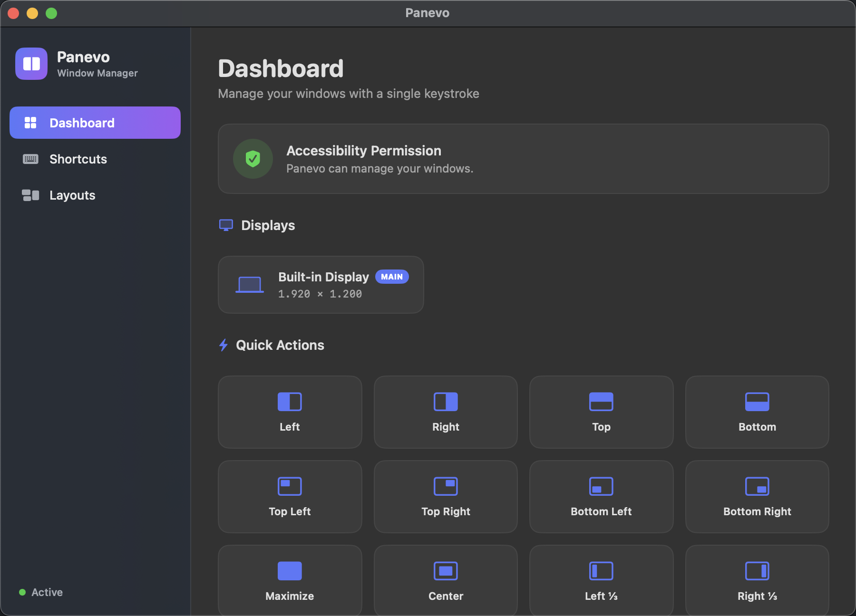This screenshot has height=616, width=856.
Task: Click the Top quick action label
Action: (x=601, y=427)
